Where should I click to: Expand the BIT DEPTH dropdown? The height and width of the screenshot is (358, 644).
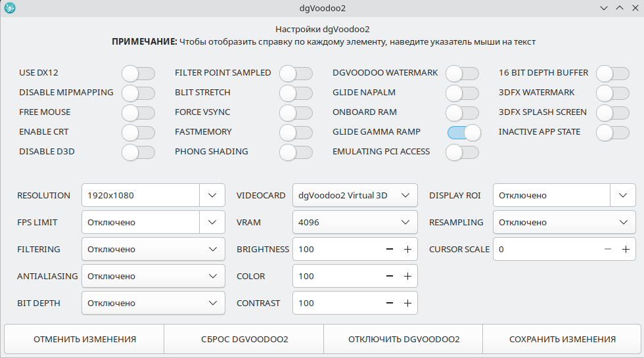[153, 303]
